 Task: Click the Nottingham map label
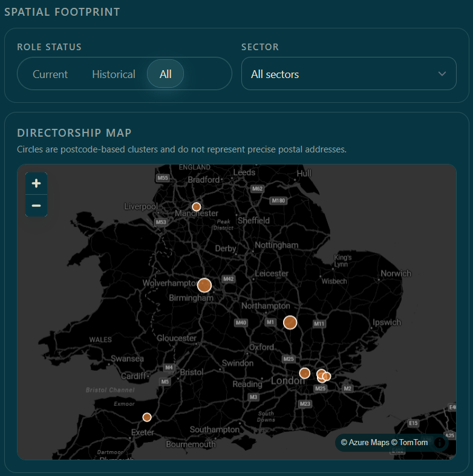(276, 245)
